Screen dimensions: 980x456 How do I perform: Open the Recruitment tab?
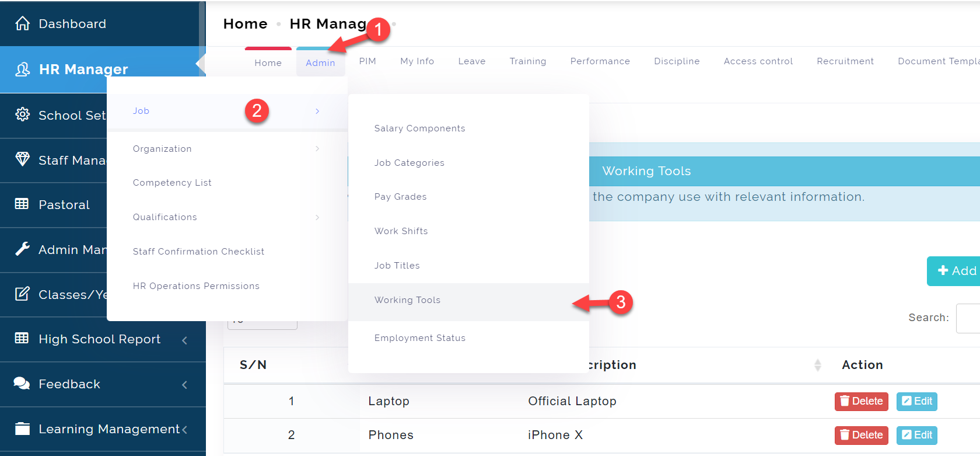tap(845, 61)
